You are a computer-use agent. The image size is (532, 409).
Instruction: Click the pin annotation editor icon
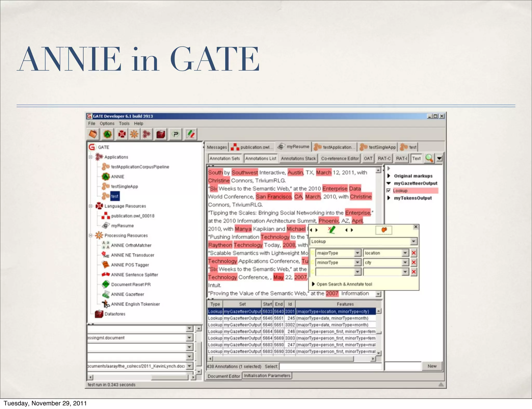click(384, 230)
